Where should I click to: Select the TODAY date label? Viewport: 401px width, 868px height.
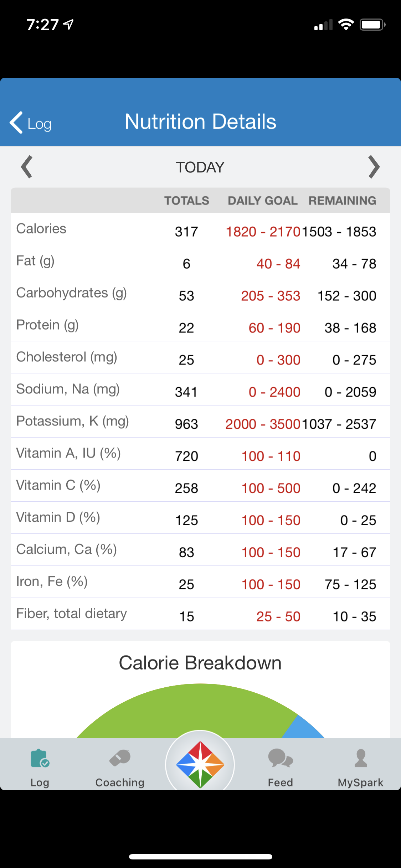(x=200, y=167)
